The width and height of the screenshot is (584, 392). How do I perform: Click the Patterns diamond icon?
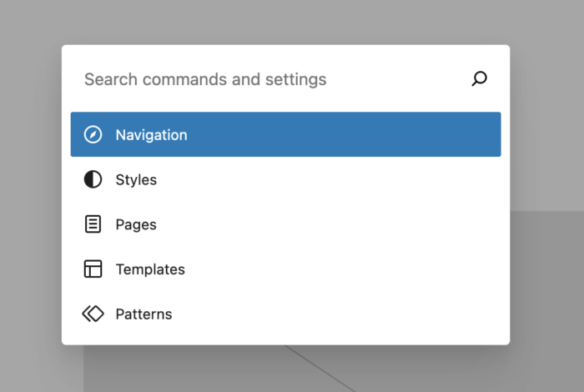pyautogui.click(x=93, y=314)
